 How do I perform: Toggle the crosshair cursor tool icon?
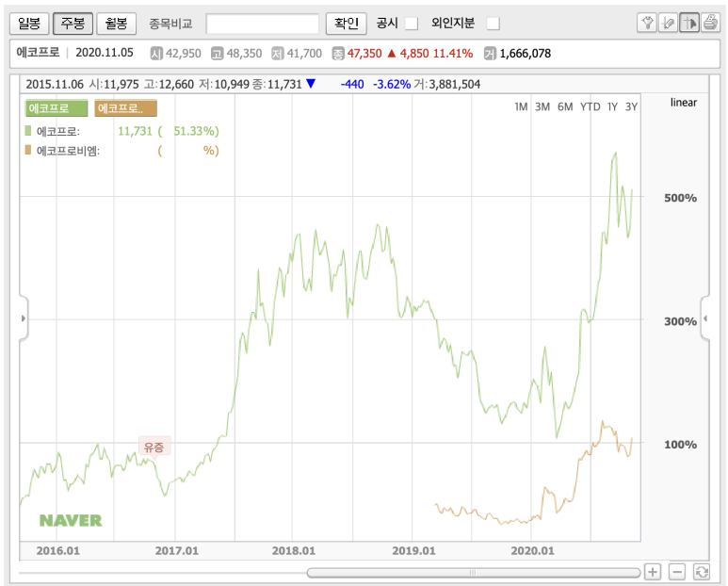(x=689, y=23)
